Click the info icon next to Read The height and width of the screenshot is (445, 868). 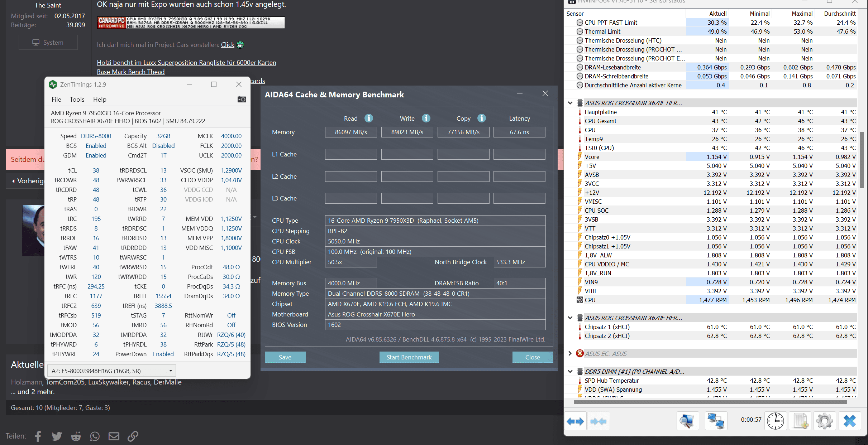(x=368, y=118)
